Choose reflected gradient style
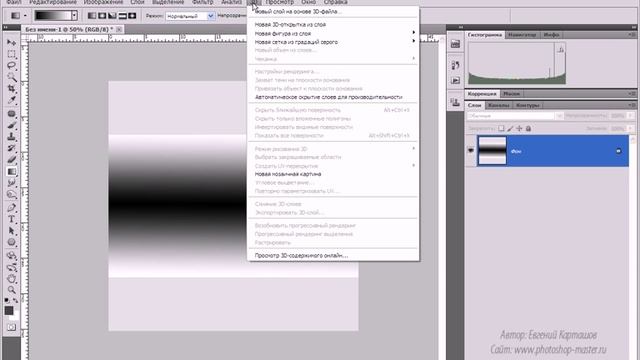 [x=122, y=16]
